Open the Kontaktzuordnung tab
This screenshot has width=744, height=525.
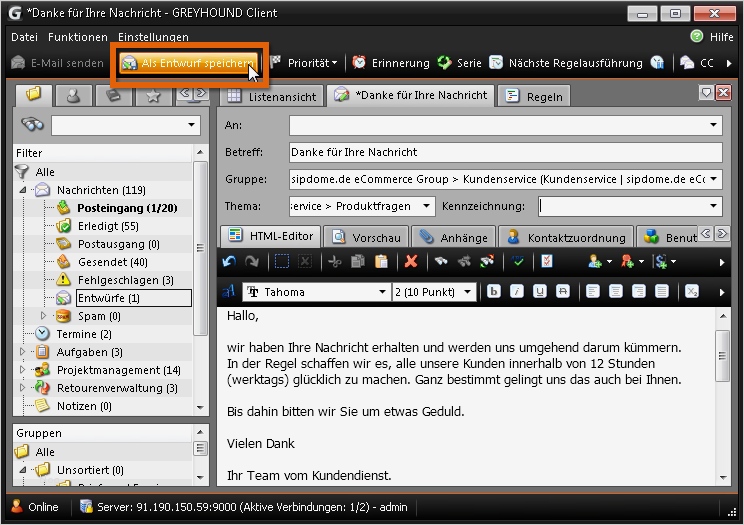(567, 237)
